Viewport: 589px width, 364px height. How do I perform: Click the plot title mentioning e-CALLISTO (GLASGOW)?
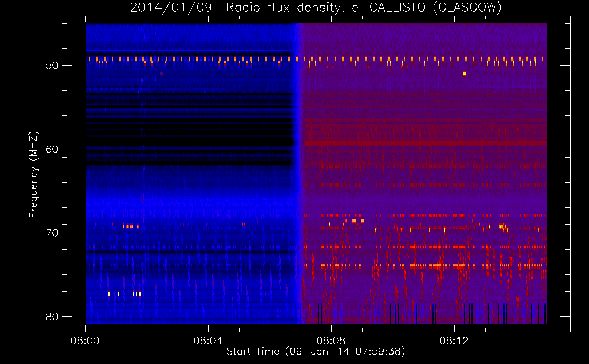[316, 7]
